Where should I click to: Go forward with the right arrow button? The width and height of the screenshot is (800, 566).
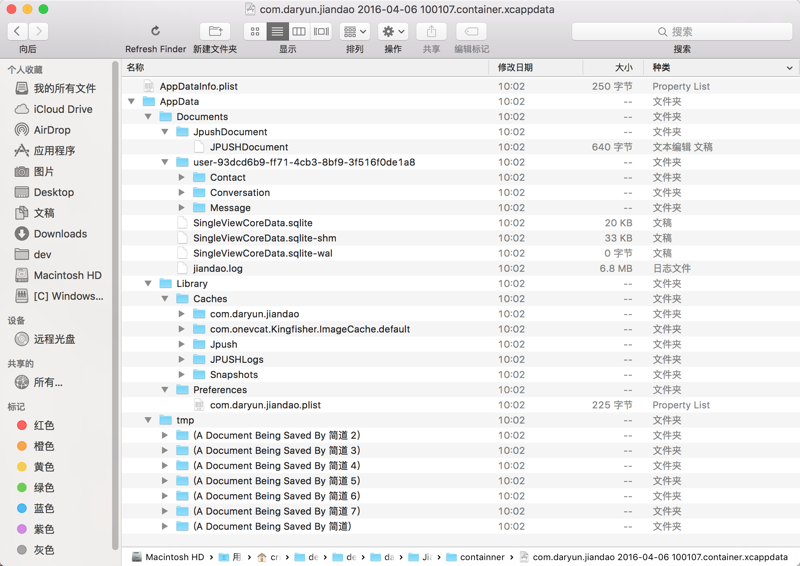tap(38, 31)
